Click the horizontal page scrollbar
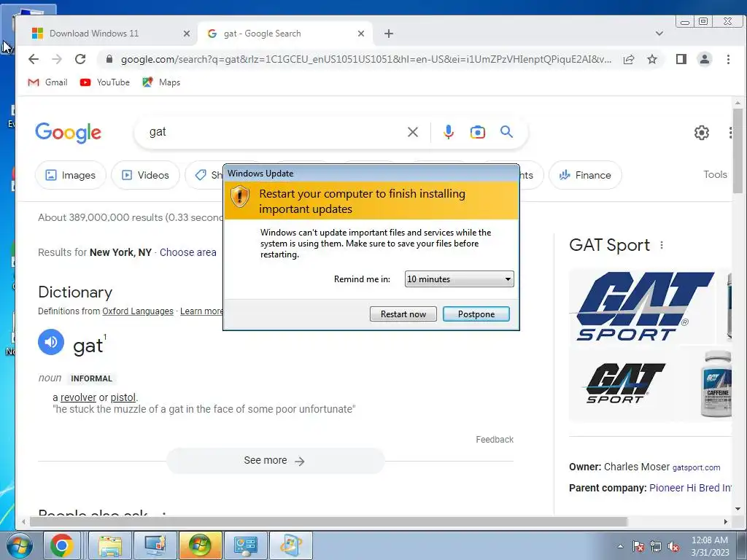 [329, 522]
